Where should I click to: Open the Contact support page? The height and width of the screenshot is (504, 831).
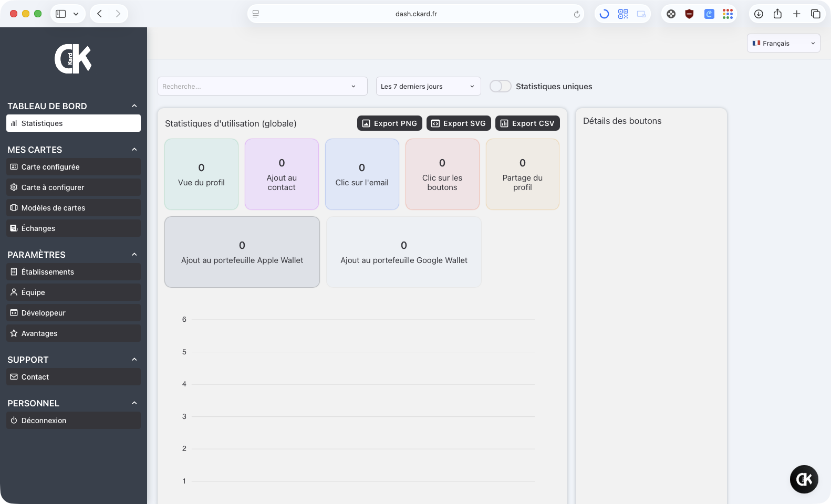[74, 377]
